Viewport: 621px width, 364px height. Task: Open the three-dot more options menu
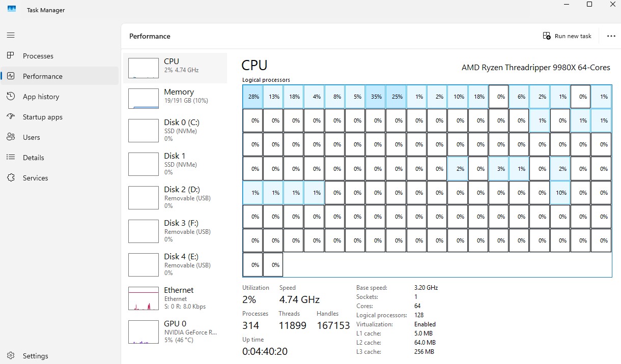(x=611, y=36)
